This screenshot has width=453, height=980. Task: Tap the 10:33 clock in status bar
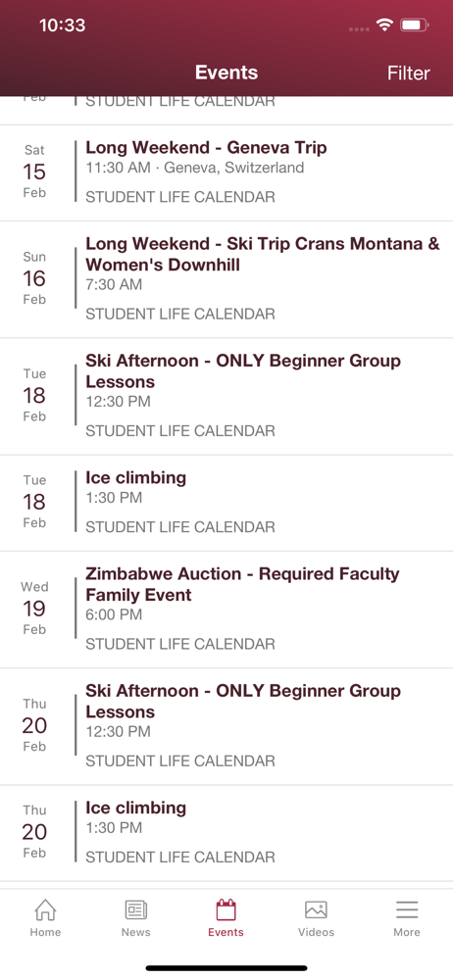point(62,25)
